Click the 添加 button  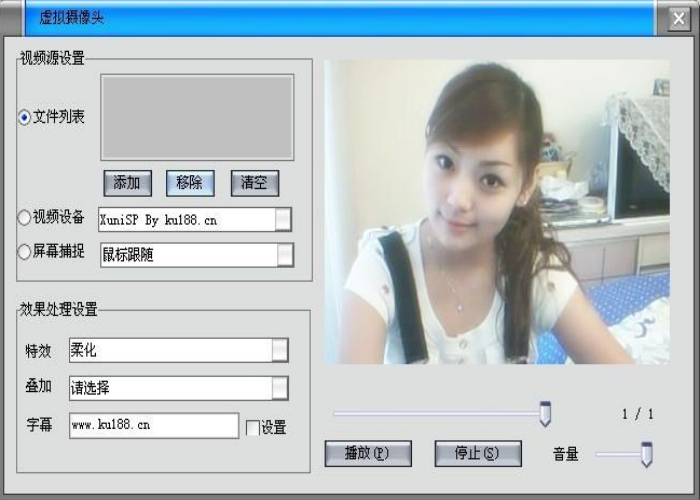coord(128,183)
